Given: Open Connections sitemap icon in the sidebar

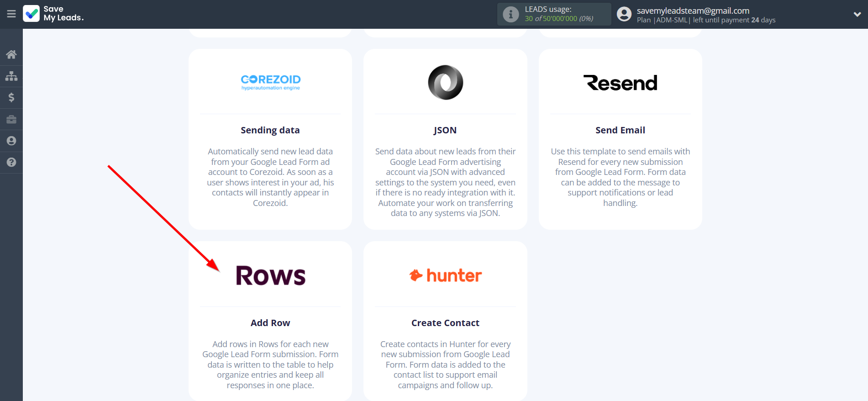Looking at the screenshot, I should 11,76.
